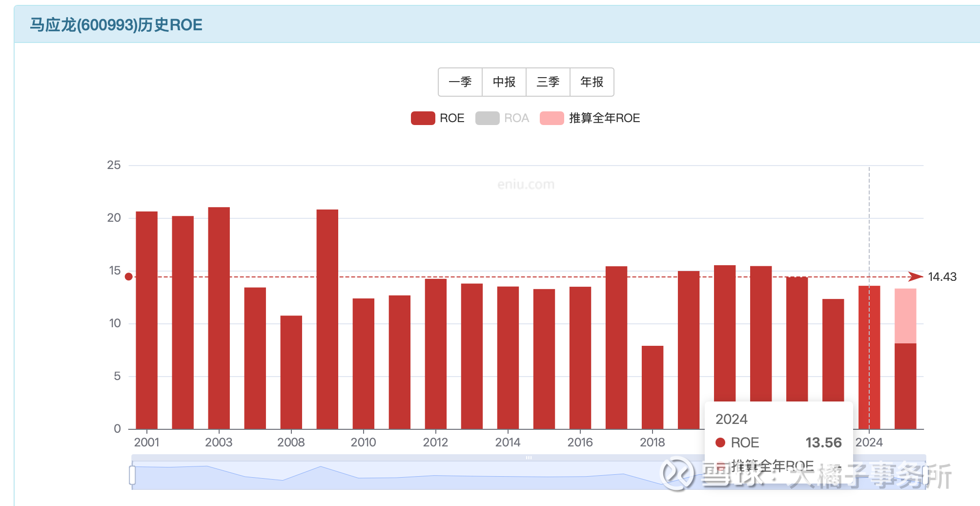The width and height of the screenshot is (980, 506).
Task: Switch to the 年报 report tab
Action: tap(592, 82)
